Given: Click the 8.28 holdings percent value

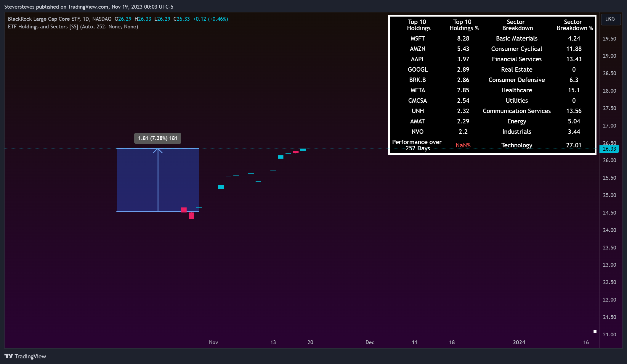Looking at the screenshot, I should [463, 38].
